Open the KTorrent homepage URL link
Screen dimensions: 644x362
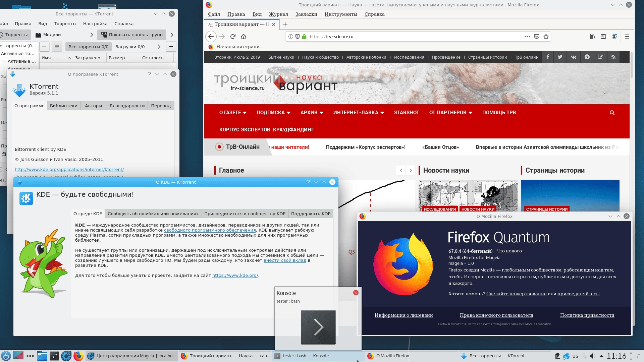(x=69, y=169)
